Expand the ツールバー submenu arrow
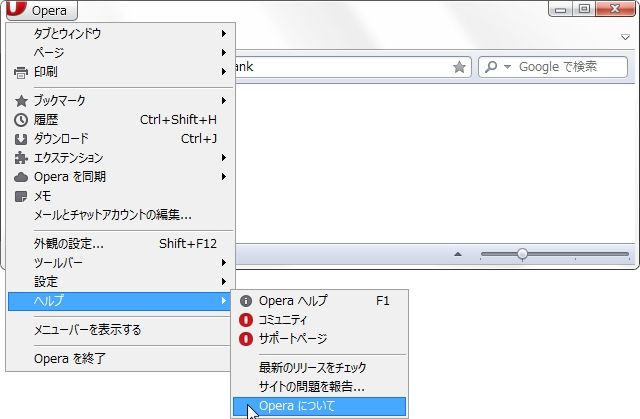Image resolution: width=640 pixels, height=419 pixels. [x=224, y=262]
